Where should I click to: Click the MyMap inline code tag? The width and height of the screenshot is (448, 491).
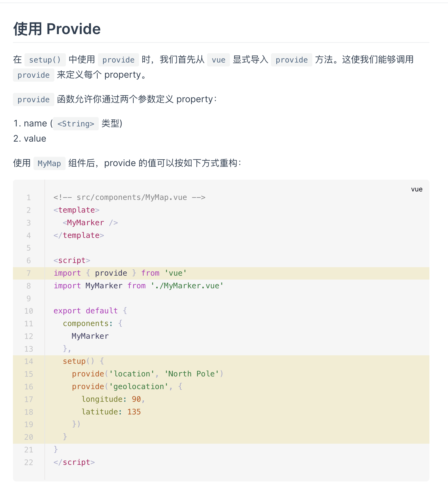tap(49, 163)
